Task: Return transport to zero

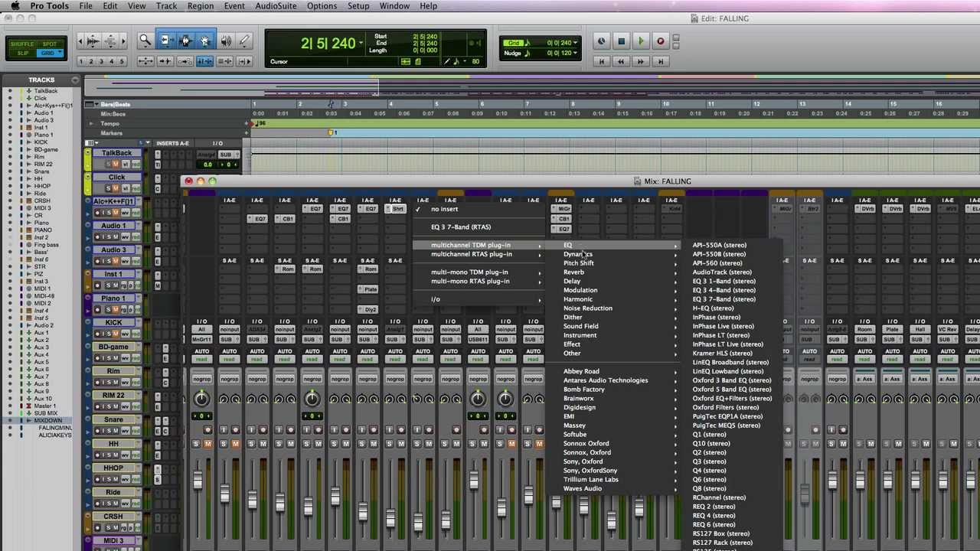Action: (602, 61)
